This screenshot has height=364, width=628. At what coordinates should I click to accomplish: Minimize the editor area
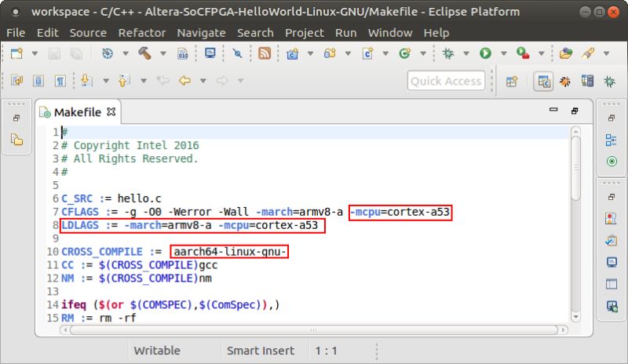553,109
